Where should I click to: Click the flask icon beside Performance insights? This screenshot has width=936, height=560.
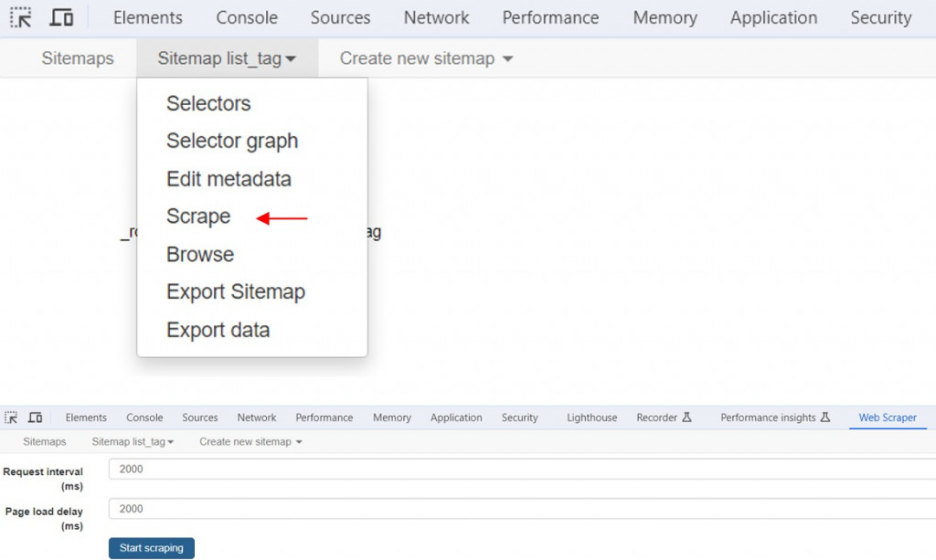click(x=825, y=417)
